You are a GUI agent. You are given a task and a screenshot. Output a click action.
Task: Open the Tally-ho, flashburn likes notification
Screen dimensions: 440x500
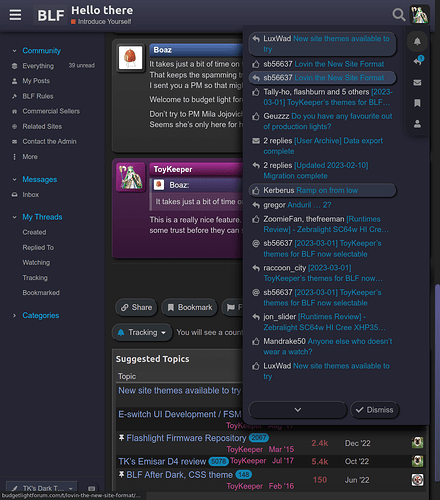coord(322,97)
